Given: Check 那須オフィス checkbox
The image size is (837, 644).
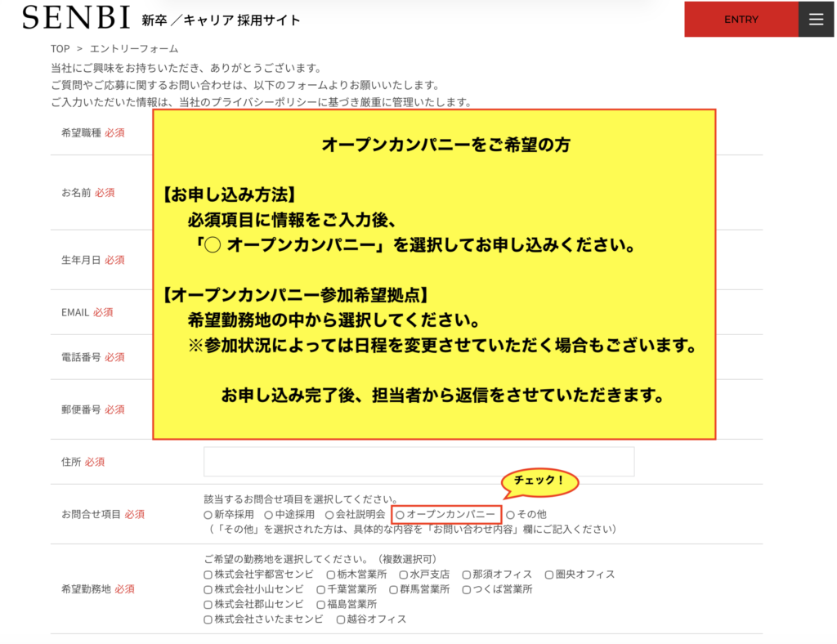Looking at the screenshot, I should pos(467,575).
